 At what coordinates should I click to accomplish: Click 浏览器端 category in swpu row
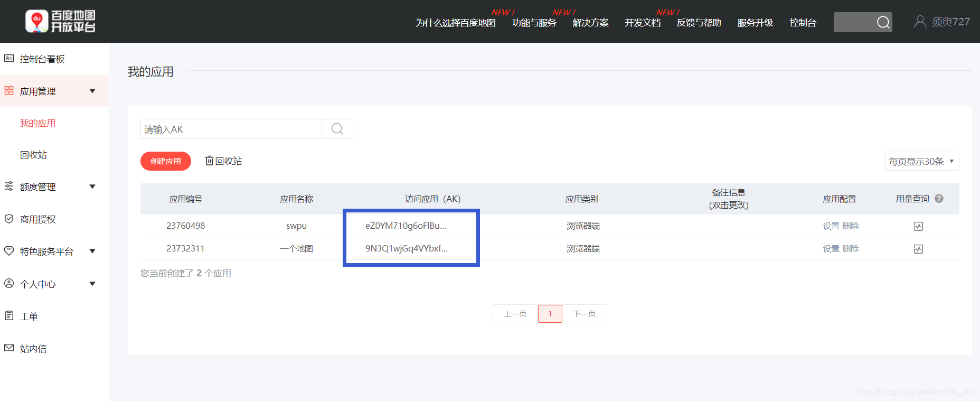pos(583,226)
